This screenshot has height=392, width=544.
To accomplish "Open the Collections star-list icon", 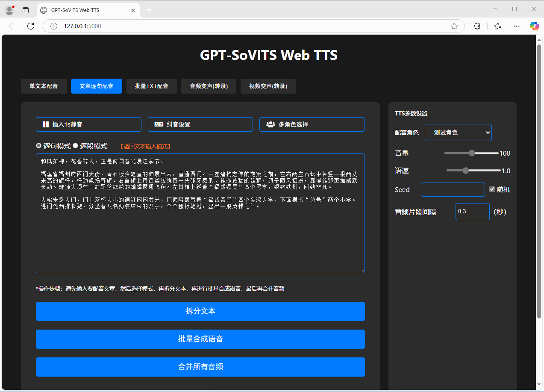I will (x=497, y=26).
